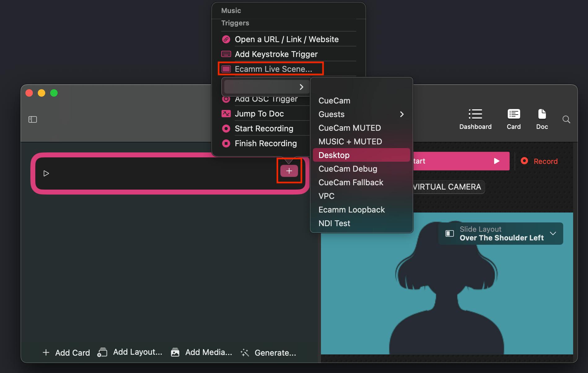
Task: Click the Add OSC Trigger menu entry
Action: pyautogui.click(x=266, y=99)
